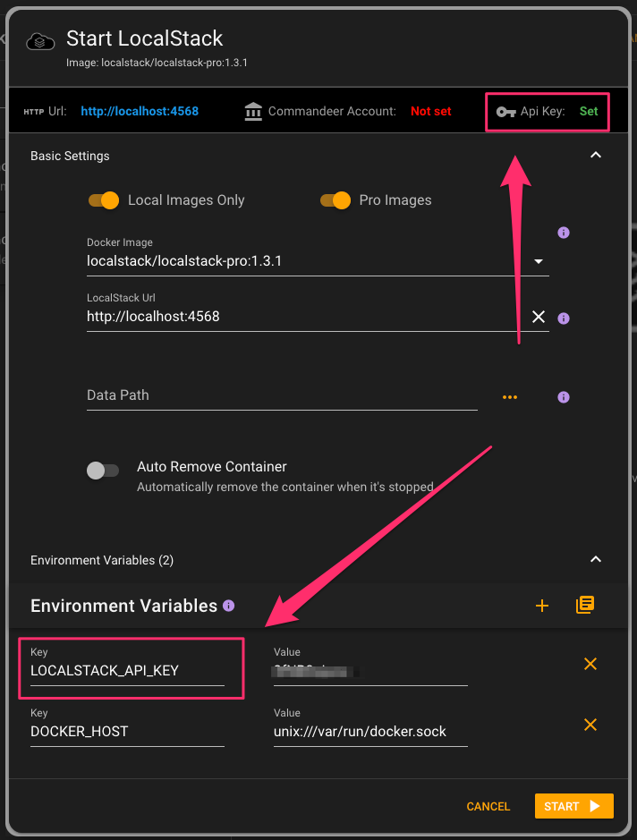Toggle the Local Images Only switch
The height and width of the screenshot is (840, 637).
point(104,200)
